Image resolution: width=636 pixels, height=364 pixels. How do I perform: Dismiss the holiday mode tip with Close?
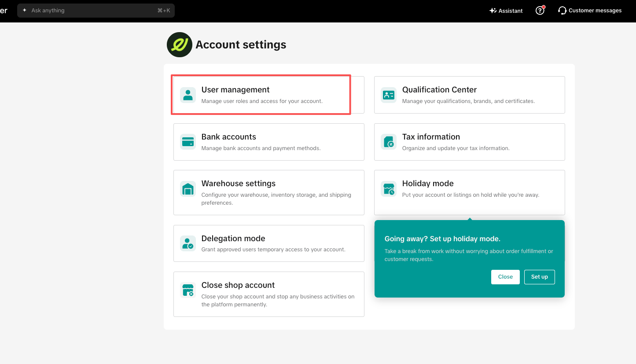coord(505,277)
